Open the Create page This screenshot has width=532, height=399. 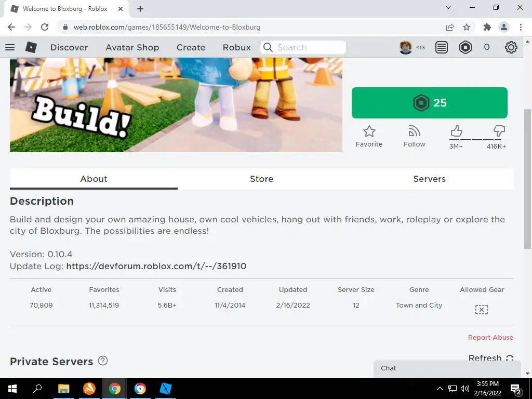(191, 47)
